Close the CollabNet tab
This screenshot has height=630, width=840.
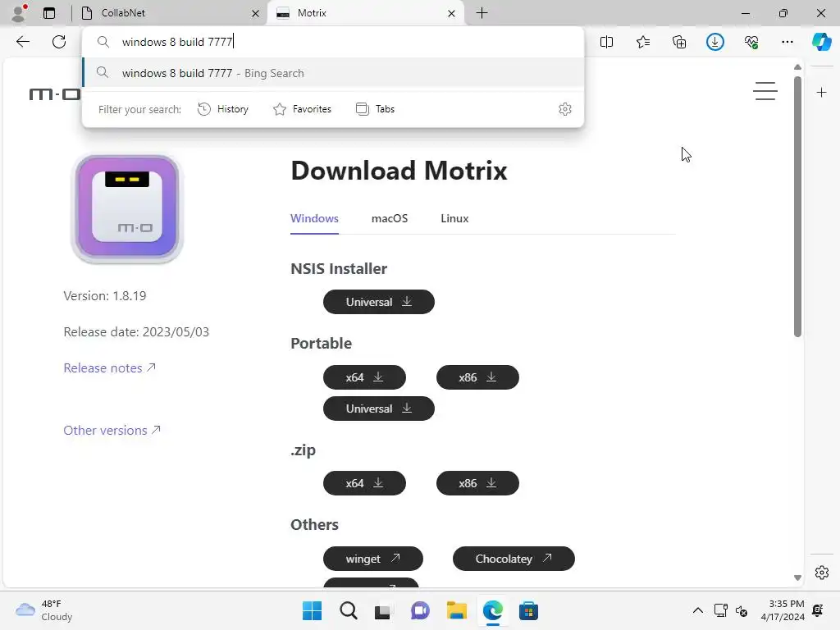tap(256, 13)
